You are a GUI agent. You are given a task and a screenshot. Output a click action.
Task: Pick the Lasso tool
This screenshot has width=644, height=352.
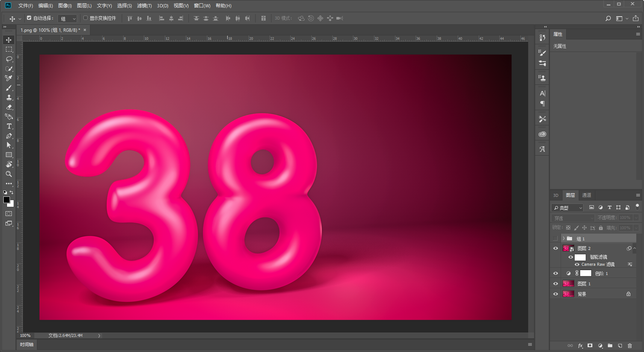coord(9,59)
